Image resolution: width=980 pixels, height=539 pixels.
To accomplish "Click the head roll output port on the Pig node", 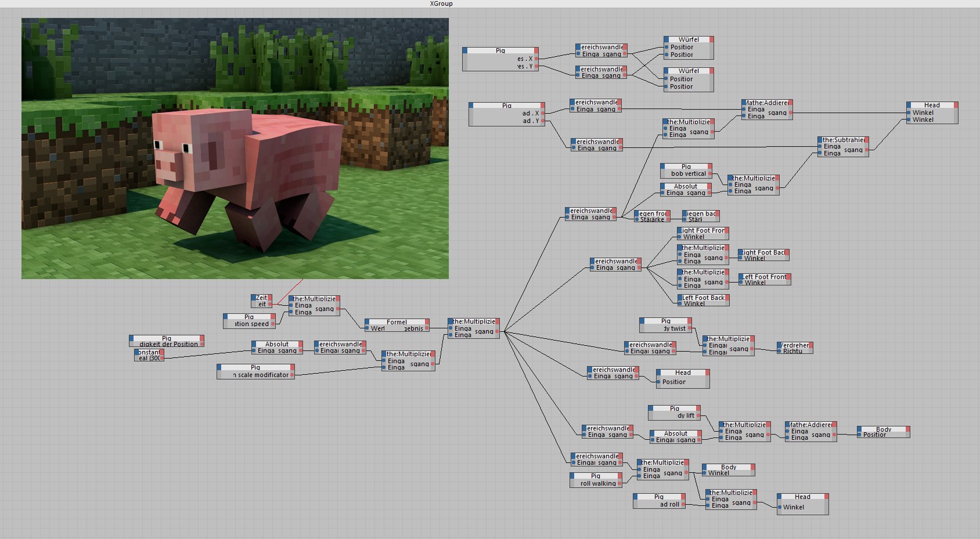I will coord(683,504).
